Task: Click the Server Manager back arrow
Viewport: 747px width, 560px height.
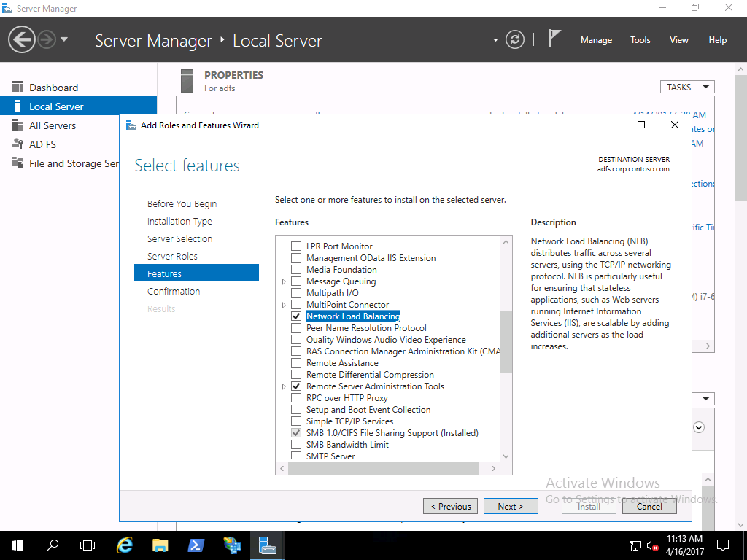Action: (22, 39)
